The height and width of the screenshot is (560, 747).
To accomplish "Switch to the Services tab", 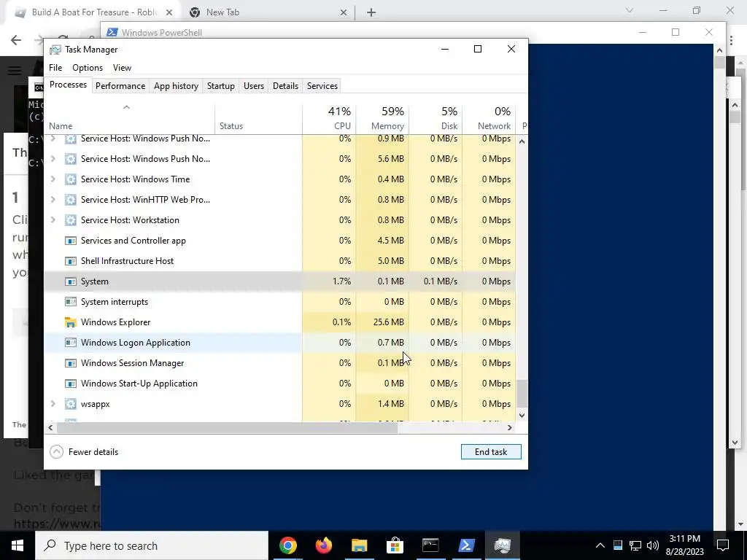I will pos(322,86).
